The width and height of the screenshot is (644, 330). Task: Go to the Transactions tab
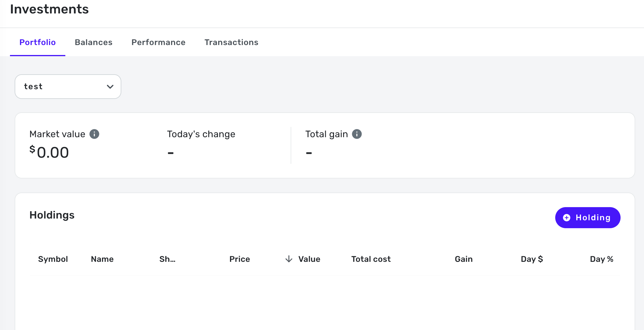point(231,42)
